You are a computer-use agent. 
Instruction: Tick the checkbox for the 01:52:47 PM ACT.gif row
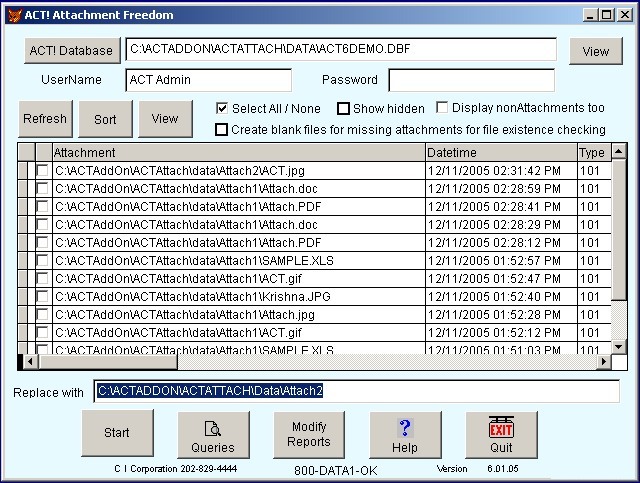pyautogui.click(x=42, y=278)
